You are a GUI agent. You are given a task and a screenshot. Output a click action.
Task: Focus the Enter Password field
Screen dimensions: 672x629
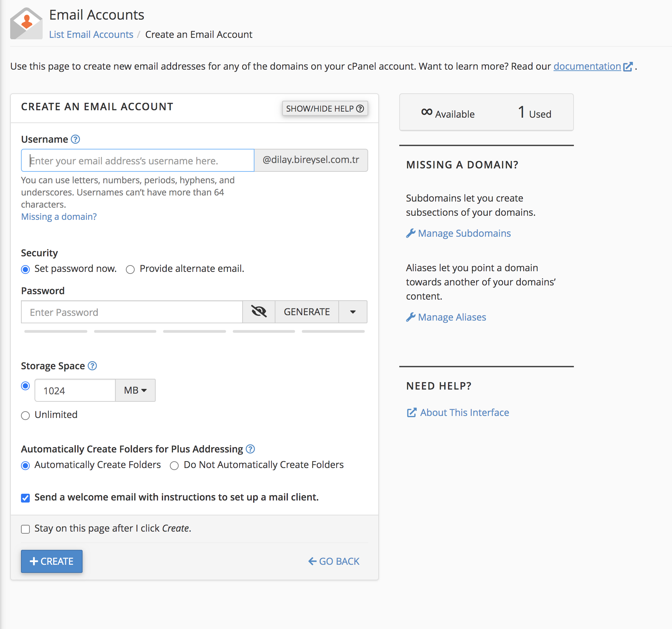pyautogui.click(x=132, y=312)
